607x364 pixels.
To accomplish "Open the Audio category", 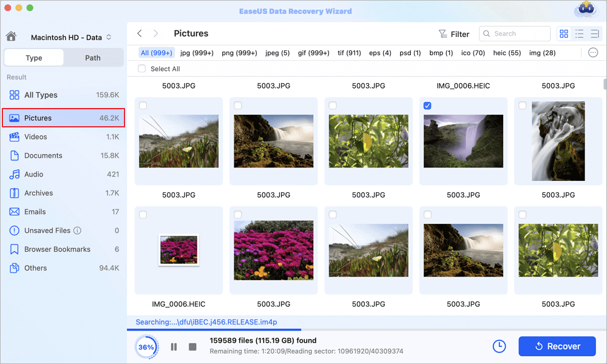I will (64, 174).
